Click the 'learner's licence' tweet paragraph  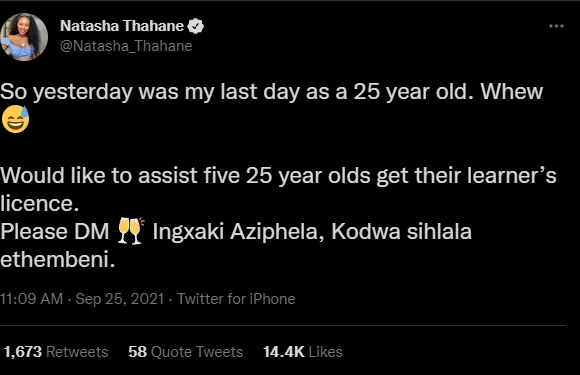(x=278, y=189)
